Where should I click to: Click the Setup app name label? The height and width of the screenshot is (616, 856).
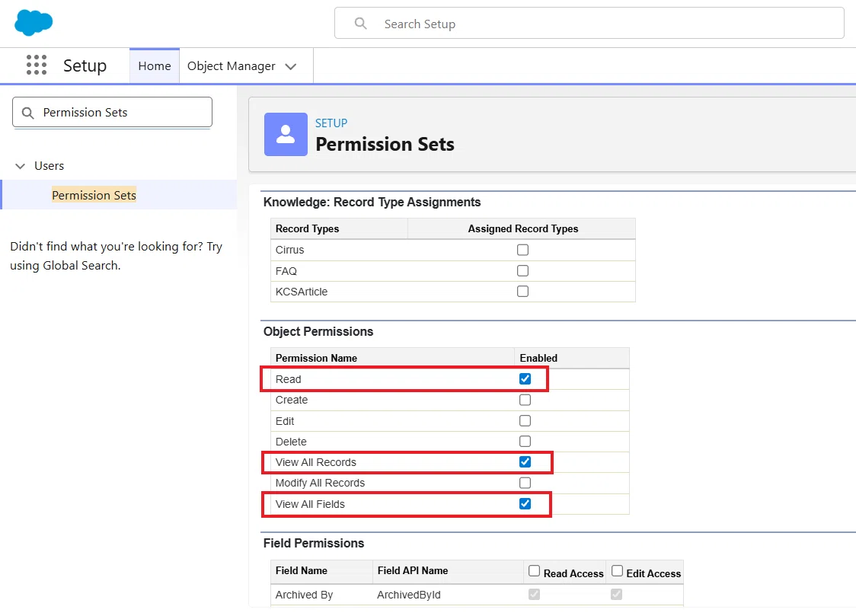coord(85,65)
